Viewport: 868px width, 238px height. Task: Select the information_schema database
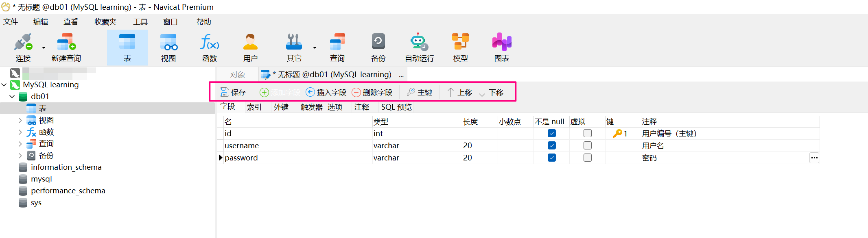pyautogui.click(x=66, y=167)
